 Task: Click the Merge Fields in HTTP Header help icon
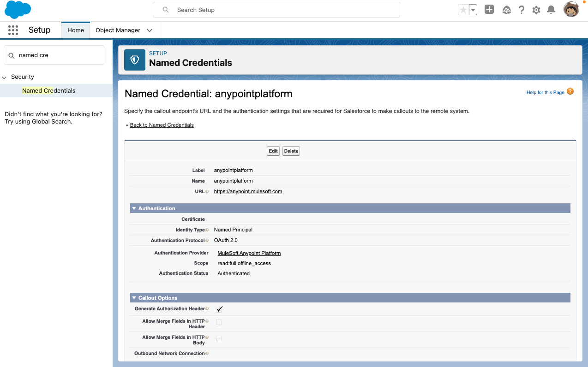[207, 321]
